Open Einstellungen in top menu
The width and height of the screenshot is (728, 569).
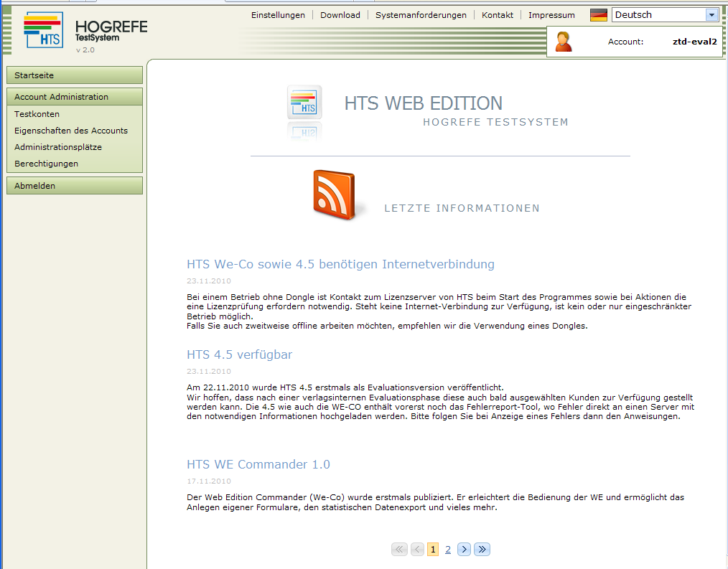tap(278, 15)
